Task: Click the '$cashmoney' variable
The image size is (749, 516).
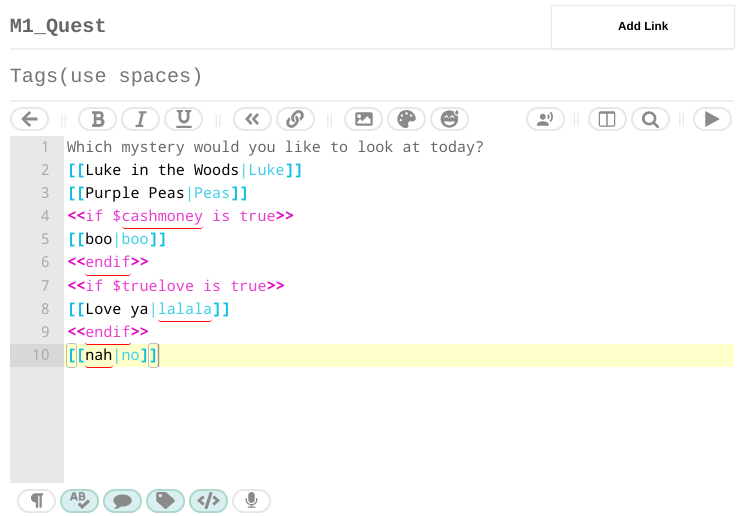Action: click(157, 216)
